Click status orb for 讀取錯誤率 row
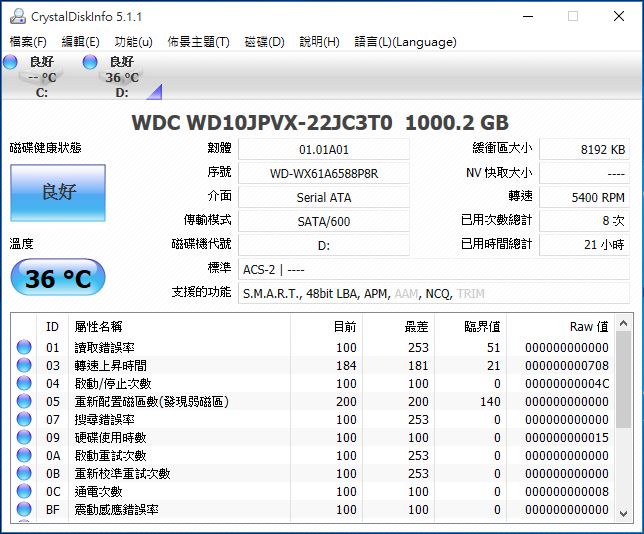Screen dimensions: 644x534 tap(24, 347)
